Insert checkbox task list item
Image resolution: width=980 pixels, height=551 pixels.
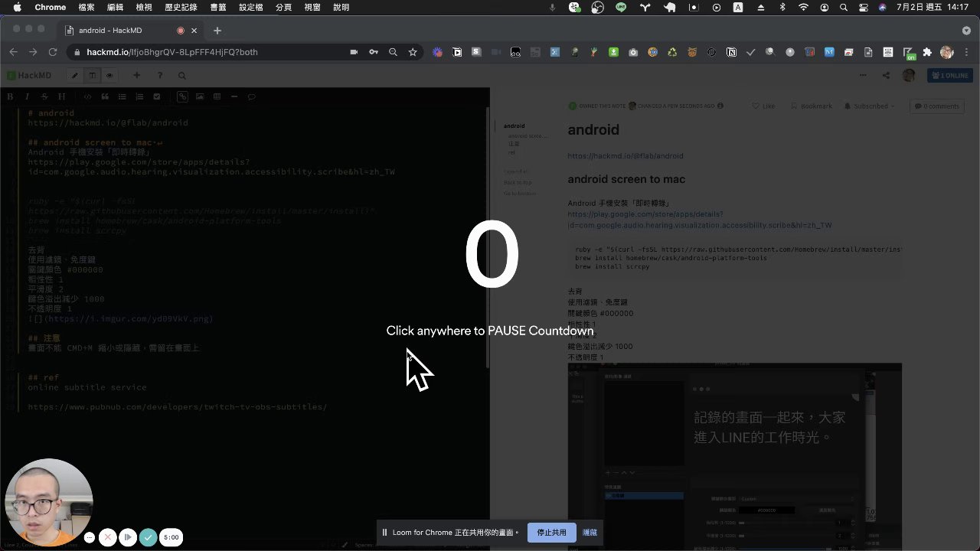tap(157, 97)
